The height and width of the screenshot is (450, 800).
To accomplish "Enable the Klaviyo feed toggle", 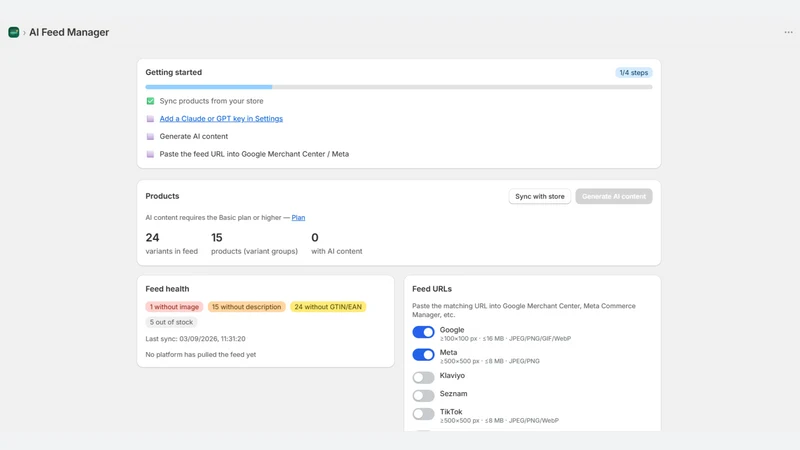I will point(423,378).
